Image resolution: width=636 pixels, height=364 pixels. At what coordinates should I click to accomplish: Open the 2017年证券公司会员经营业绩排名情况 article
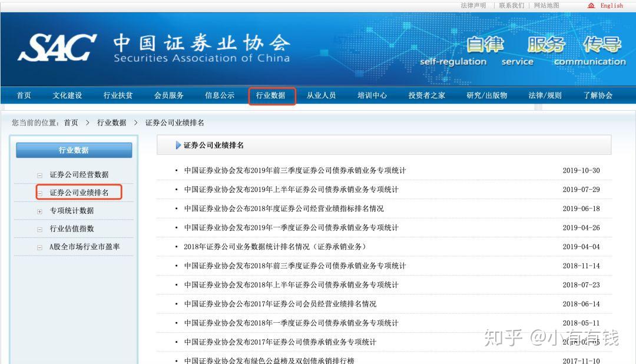(x=280, y=304)
